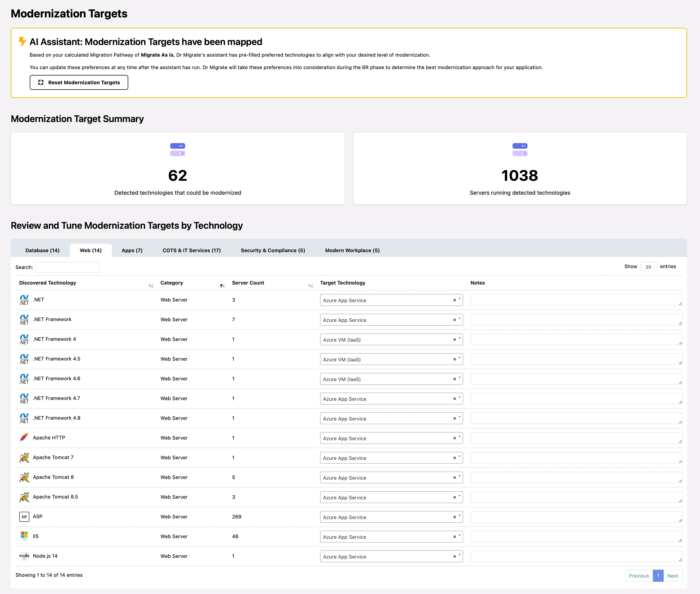The width and height of the screenshot is (700, 594).
Task: Open the Target Technology dropdown for Node.js 14
Action: pos(392,557)
